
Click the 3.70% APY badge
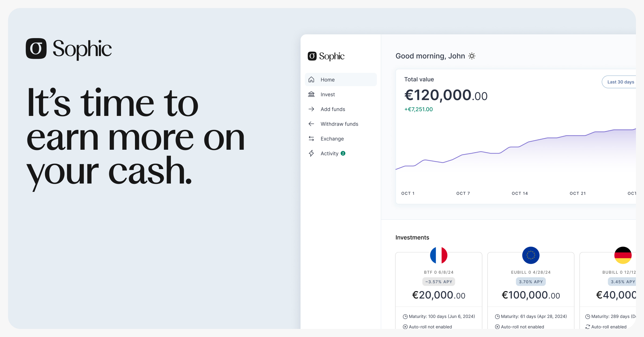(x=530, y=281)
